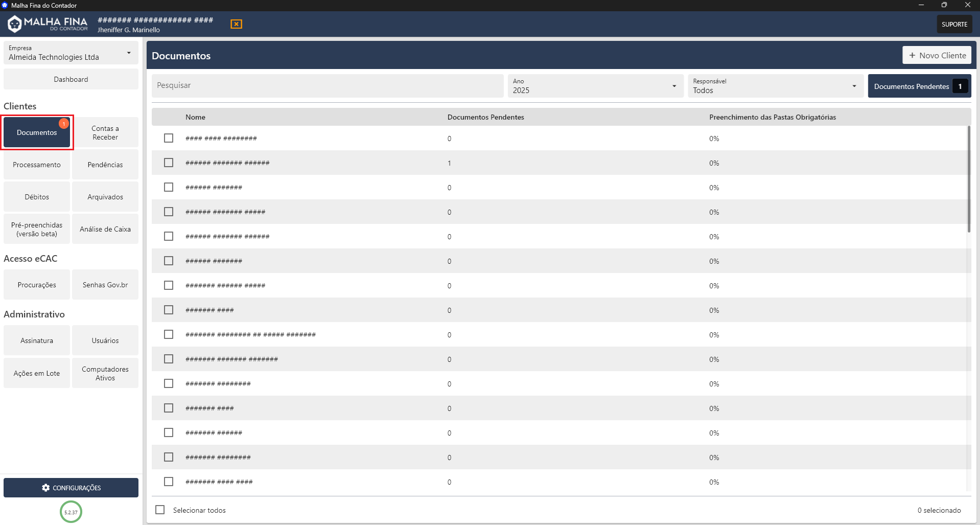
Task: Click the orange notification badge on Documentos
Action: coord(64,124)
